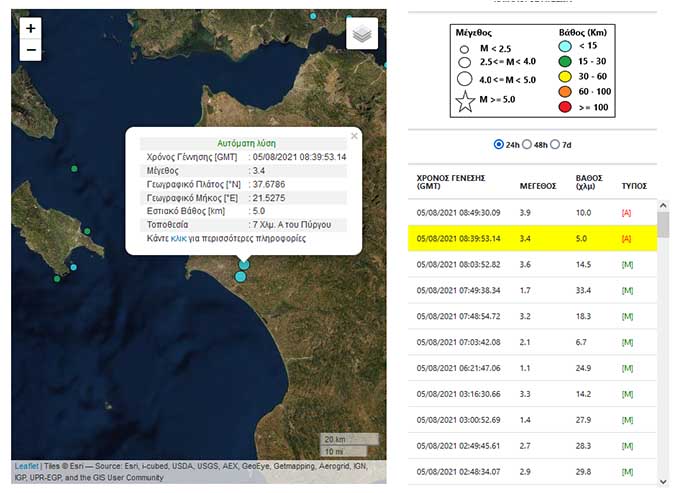Select the 7d time range
The height and width of the screenshot is (493, 679).
click(555, 144)
